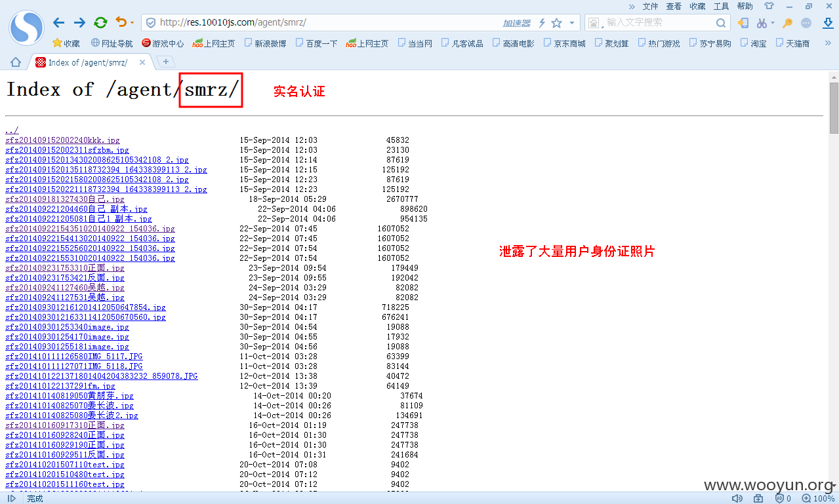The width and height of the screenshot is (839, 504).
Task: Open the 帮助 menu
Action: click(x=745, y=7)
